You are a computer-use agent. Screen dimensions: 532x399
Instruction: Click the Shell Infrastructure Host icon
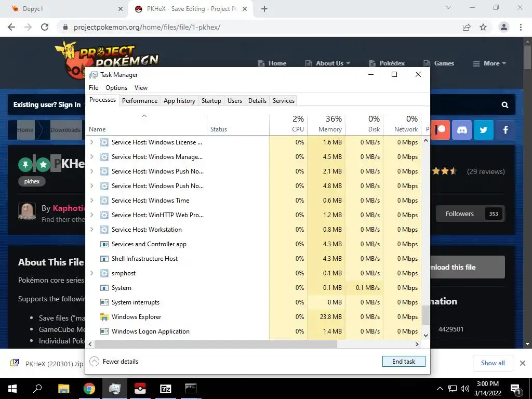pos(104,259)
